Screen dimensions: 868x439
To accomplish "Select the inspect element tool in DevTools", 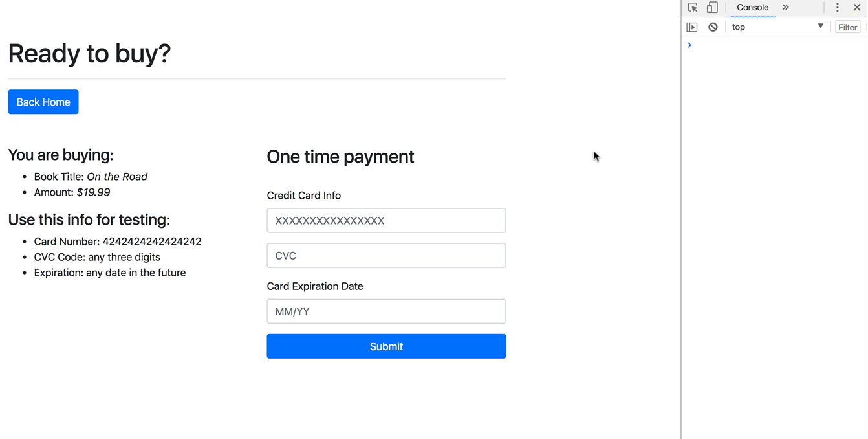I will [x=692, y=7].
